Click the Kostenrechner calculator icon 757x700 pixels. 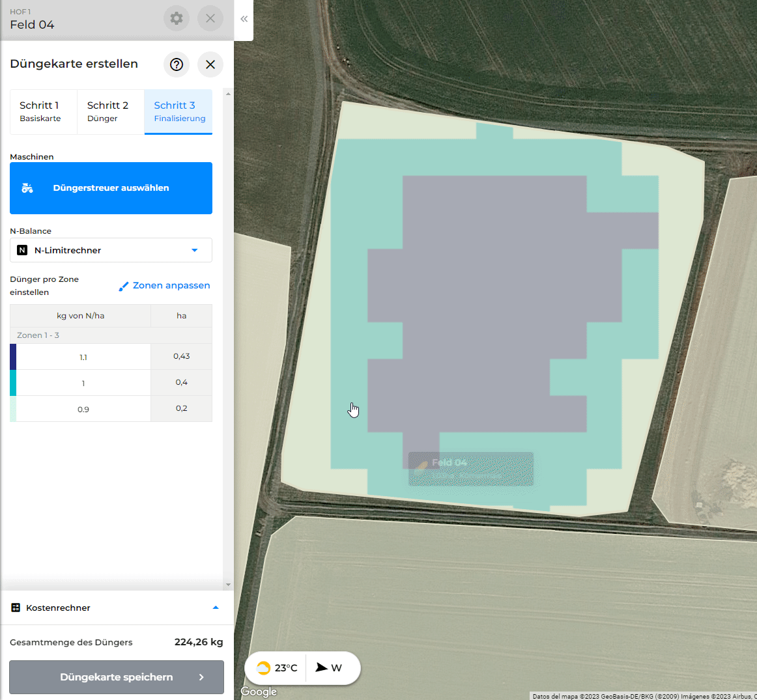[x=16, y=608]
